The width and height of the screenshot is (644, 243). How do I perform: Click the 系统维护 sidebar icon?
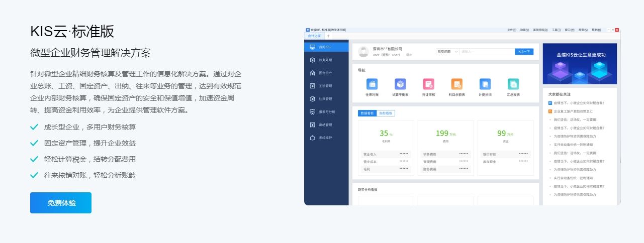(x=312, y=138)
